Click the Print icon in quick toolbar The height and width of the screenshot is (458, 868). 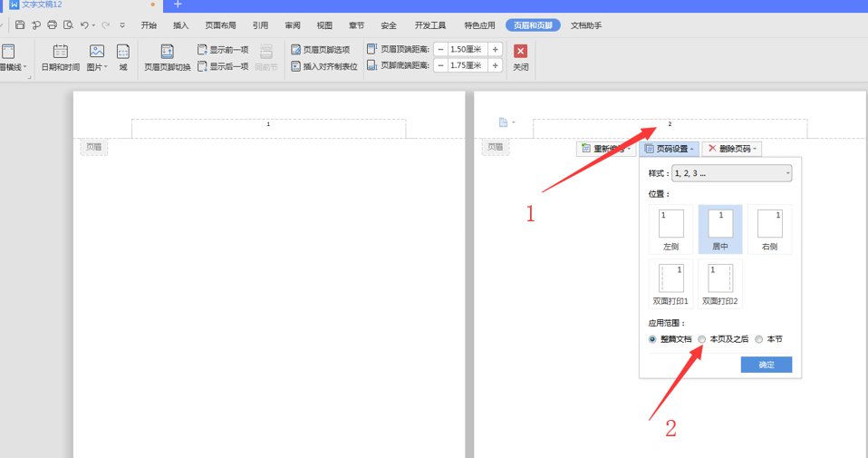pyautogui.click(x=52, y=24)
